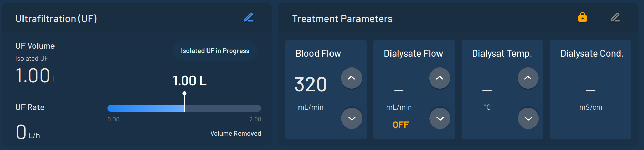Increase Blood Flow with up arrow

click(351, 78)
